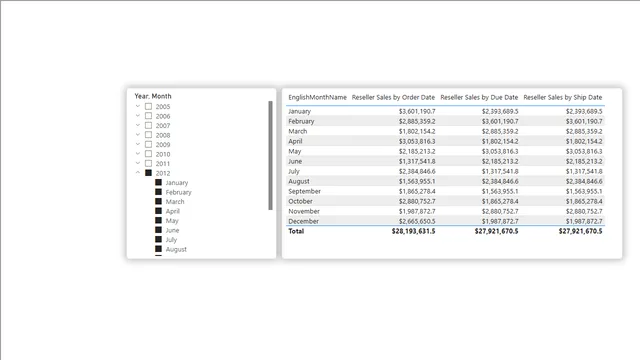Screen dimensions: 640x360
Task: Uncheck the January month checkbox
Action: pyautogui.click(x=158, y=182)
